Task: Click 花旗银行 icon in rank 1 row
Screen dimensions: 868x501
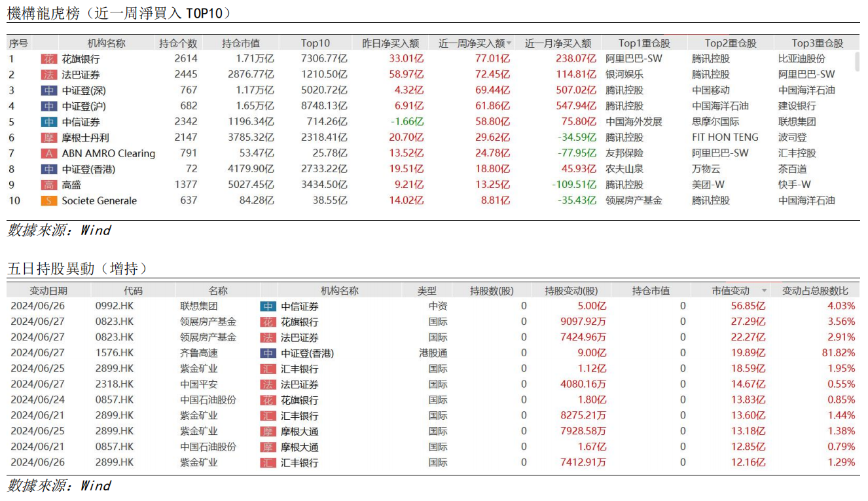Action: pos(48,59)
